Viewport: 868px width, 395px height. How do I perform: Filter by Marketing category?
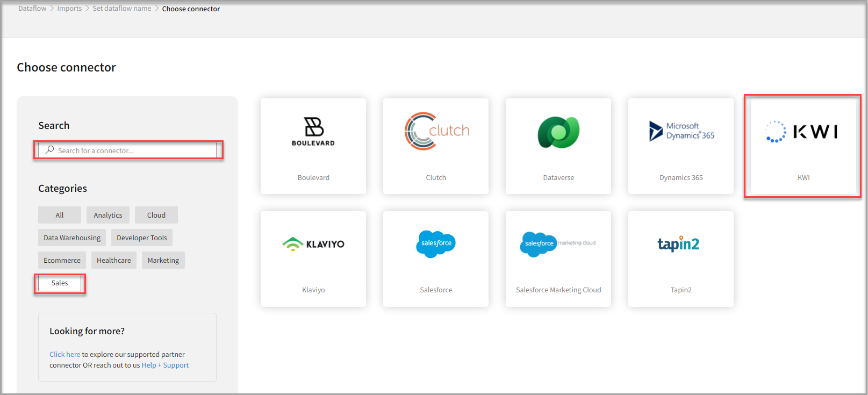(163, 260)
